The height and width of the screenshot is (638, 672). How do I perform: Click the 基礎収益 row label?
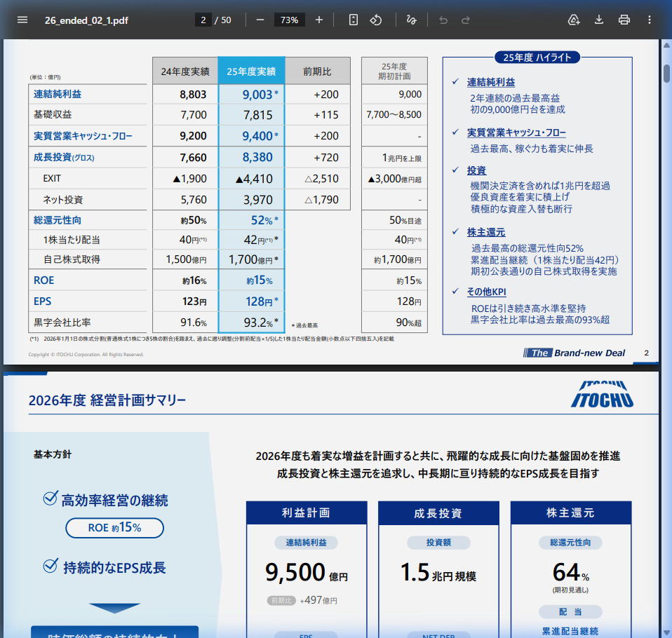point(53,114)
